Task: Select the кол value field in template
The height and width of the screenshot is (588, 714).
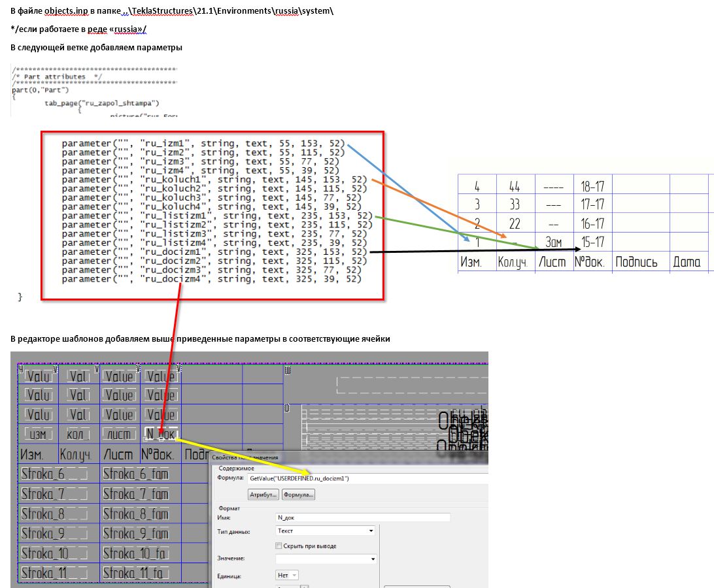Action: click(x=78, y=433)
